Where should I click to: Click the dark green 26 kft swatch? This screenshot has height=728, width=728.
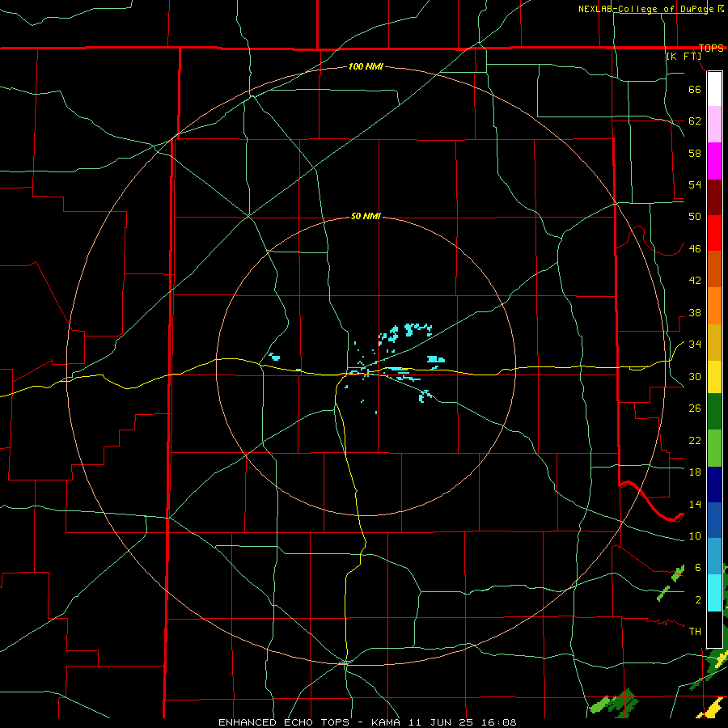point(714,412)
